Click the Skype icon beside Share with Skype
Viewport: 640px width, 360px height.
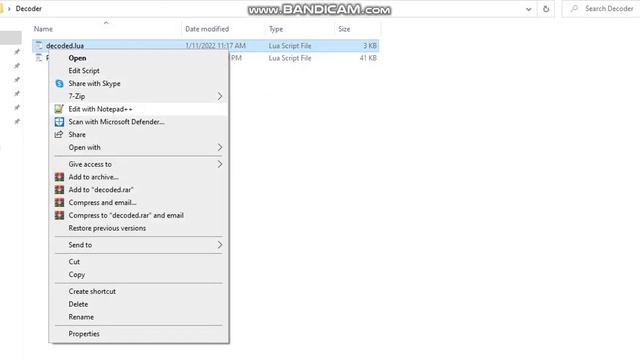[59, 84]
